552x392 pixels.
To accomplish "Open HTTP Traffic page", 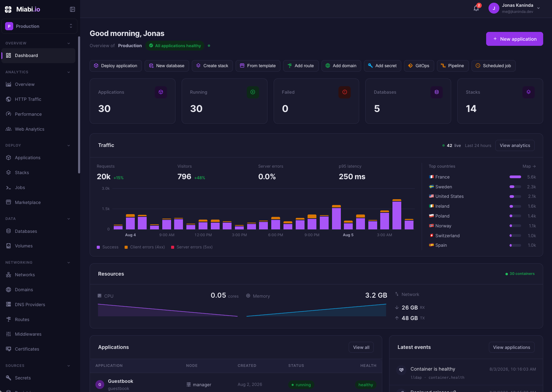I will click(x=38, y=99).
